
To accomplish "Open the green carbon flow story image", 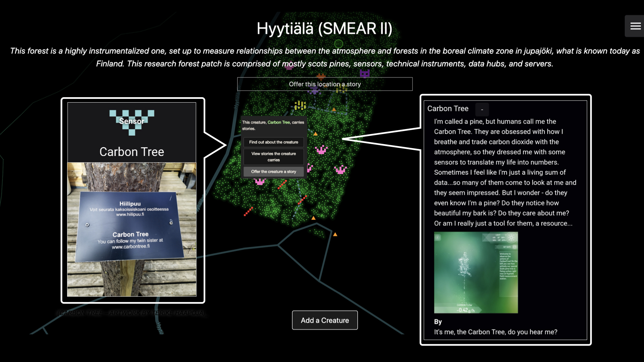I will coord(476,273).
